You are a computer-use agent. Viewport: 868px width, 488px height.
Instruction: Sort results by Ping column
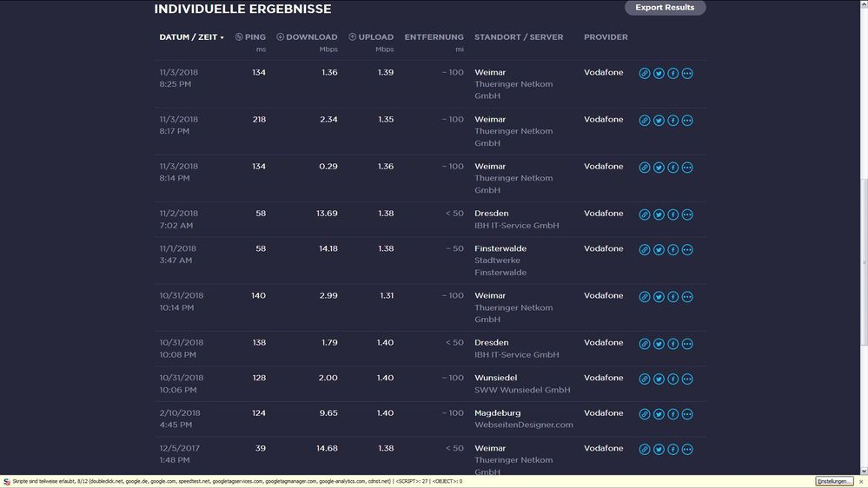click(x=250, y=37)
